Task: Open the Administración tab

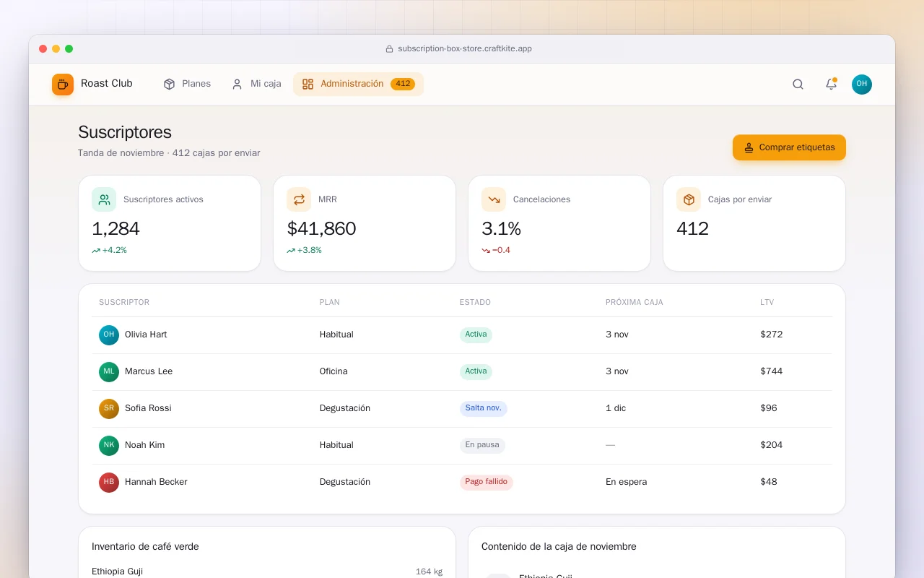Action: point(358,84)
